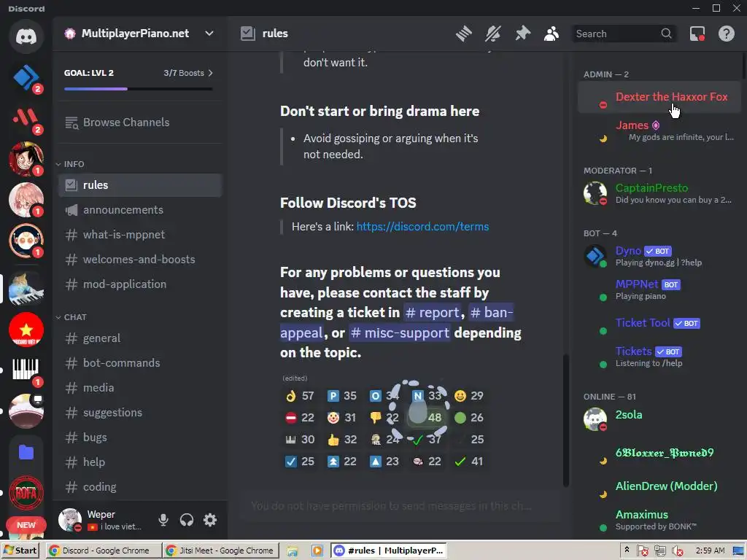Toggle the member list icon
The height and width of the screenshot is (560, 747).
pos(551,34)
